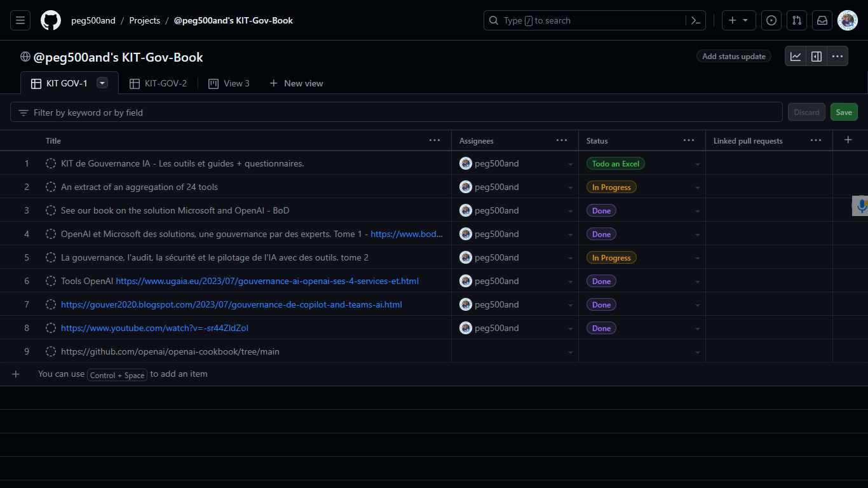This screenshot has width=868, height=488.
Task: Open the ugaia.eu link in row 6
Action: (267, 281)
